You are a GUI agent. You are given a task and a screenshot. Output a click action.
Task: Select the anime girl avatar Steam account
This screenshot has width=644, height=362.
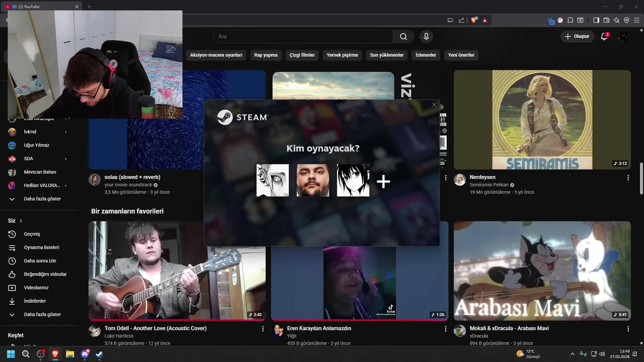[x=353, y=180]
